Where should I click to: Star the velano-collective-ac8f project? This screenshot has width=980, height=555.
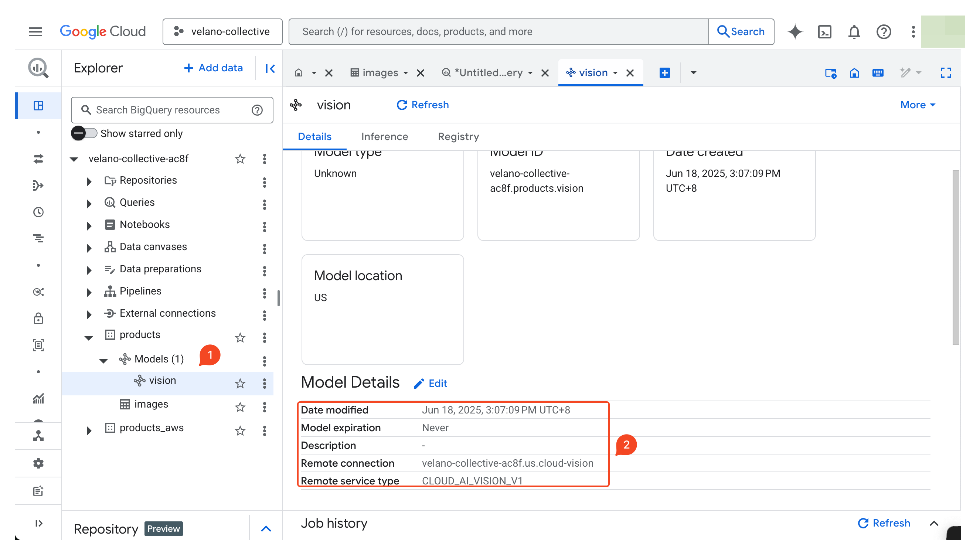click(240, 159)
